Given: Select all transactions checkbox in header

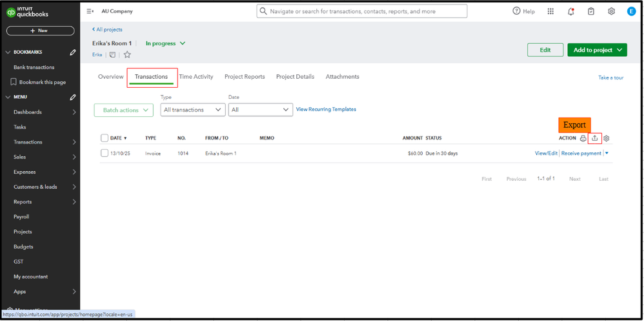Looking at the screenshot, I should [x=105, y=138].
